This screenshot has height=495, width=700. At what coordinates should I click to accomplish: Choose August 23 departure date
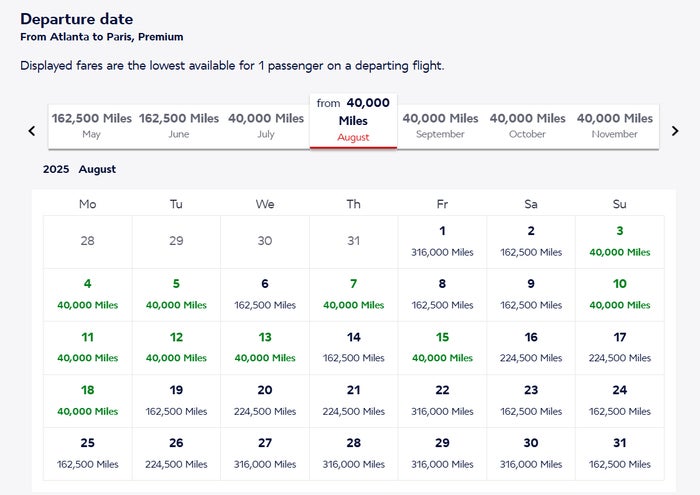click(531, 401)
